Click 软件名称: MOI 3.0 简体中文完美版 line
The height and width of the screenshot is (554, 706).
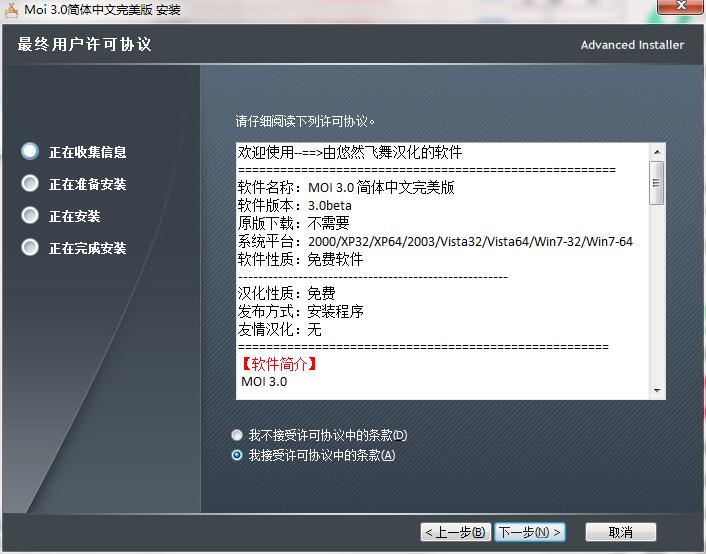point(346,187)
